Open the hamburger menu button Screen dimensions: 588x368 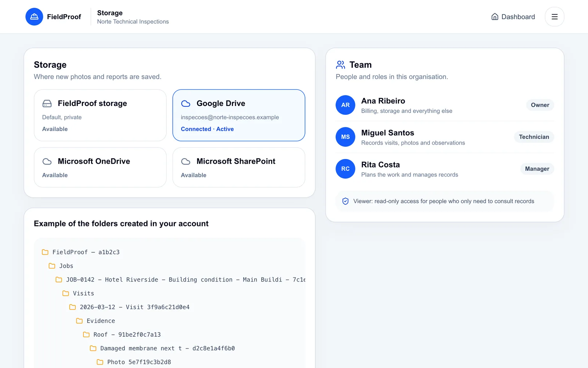click(555, 17)
